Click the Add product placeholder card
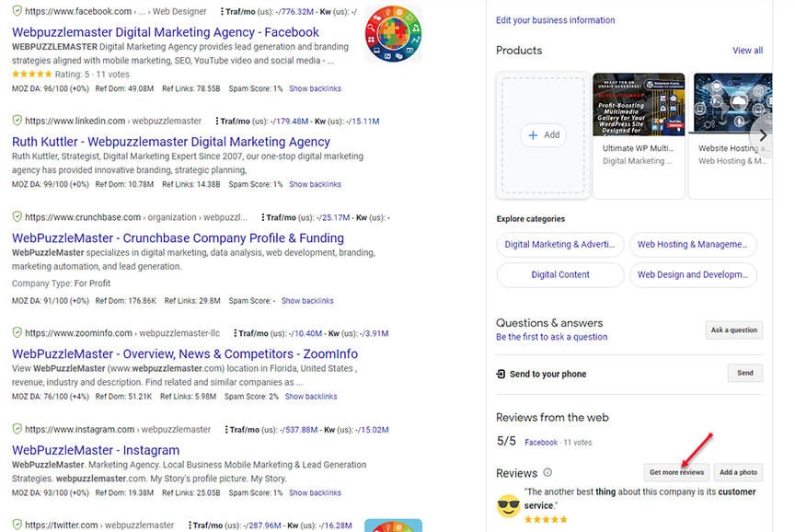 click(543, 134)
